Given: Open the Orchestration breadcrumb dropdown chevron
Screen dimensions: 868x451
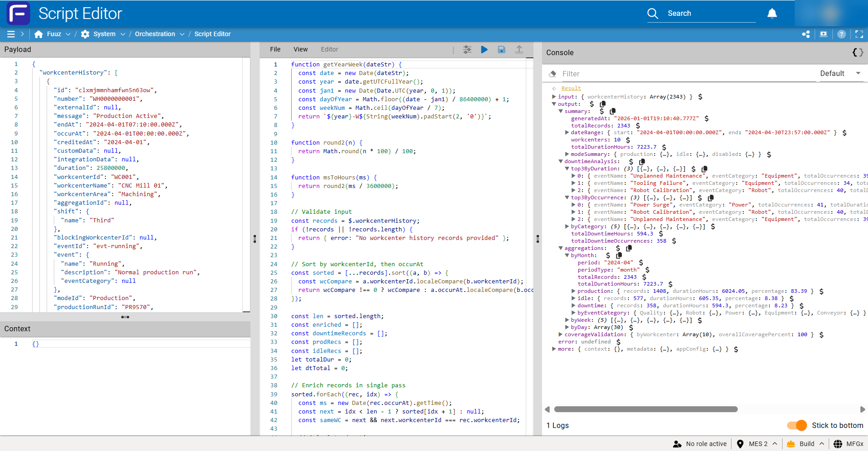Looking at the screenshot, I should coord(182,34).
